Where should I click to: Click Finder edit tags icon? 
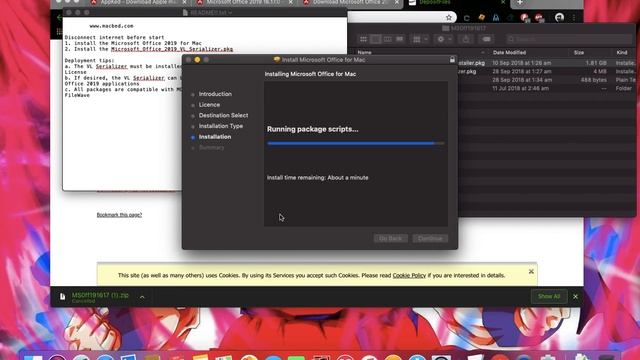click(x=486, y=39)
